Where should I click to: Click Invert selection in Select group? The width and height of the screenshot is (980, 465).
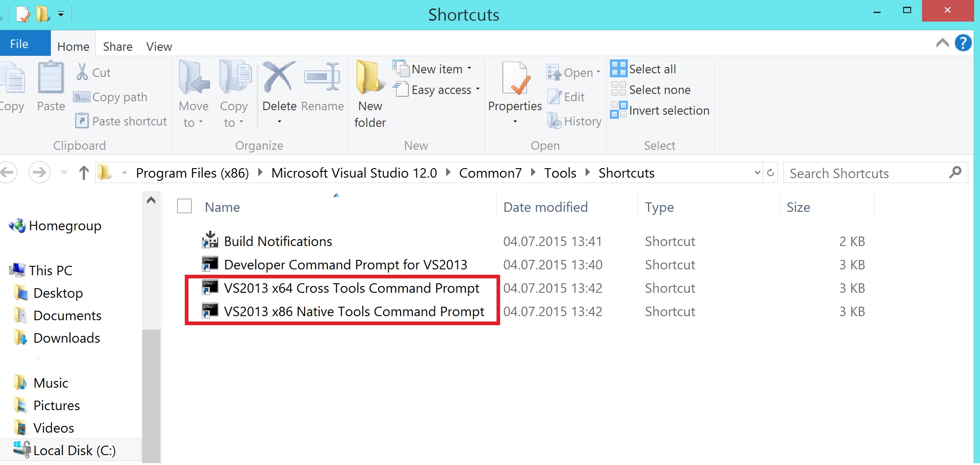coord(659,110)
